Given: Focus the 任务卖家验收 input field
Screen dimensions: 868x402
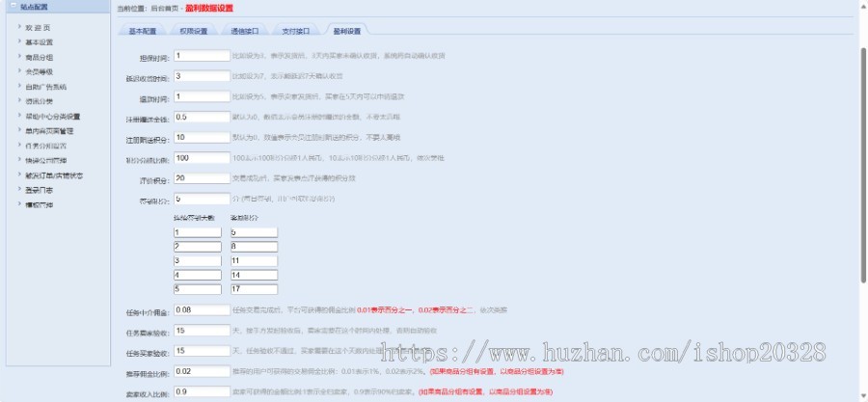Looking at the screenshot, I should pos(203,330).
